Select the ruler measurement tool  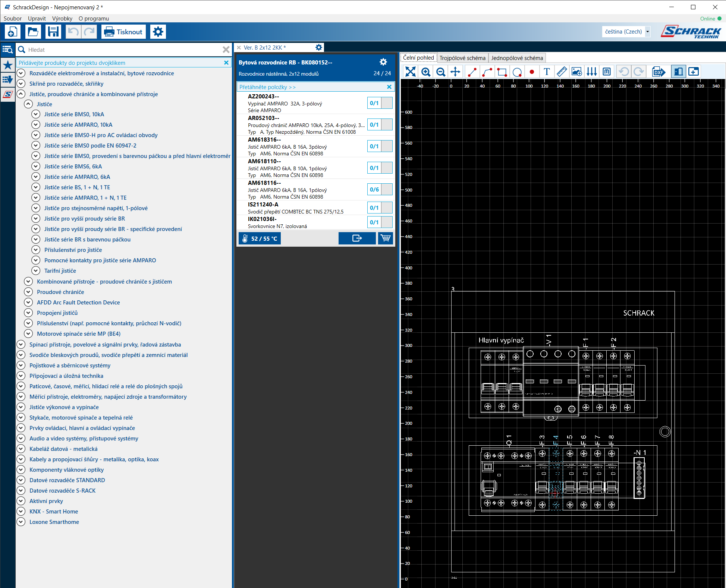562,72
